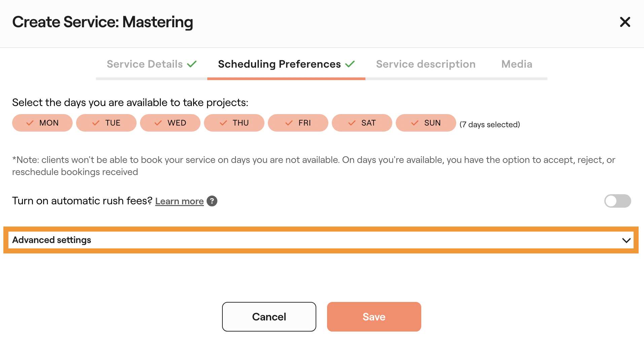The image size is (644, 344).
Task: Click the days selected count text
Action: (x=490, y=124)
